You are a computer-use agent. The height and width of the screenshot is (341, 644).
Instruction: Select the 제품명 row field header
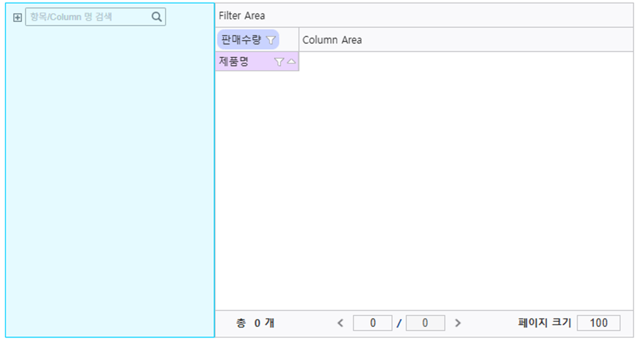pos(257,62)
